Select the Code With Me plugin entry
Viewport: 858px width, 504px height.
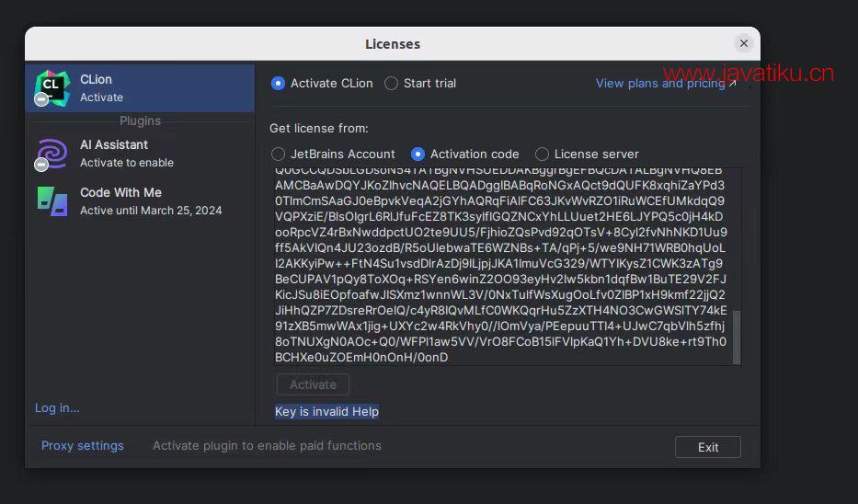(140, 200)
